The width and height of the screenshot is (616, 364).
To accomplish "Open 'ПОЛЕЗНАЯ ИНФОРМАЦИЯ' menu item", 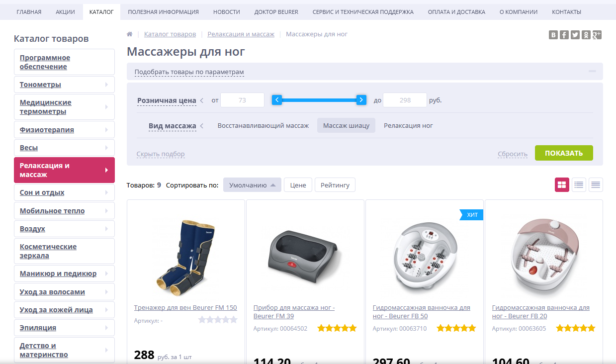I will click(163, 12).
